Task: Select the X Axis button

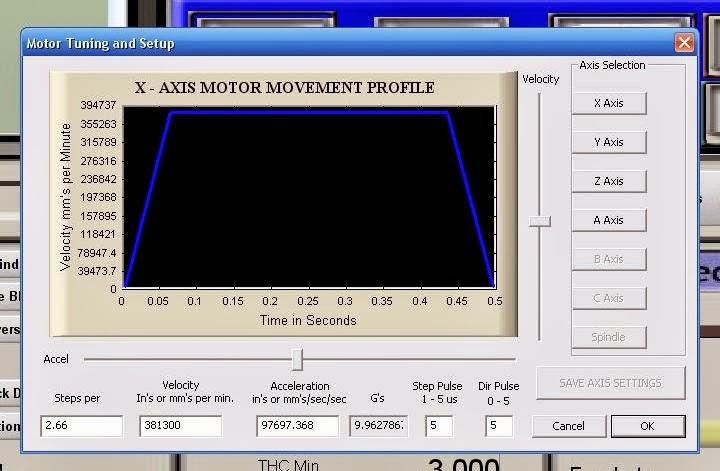Action: pyautogui.click(x=609, y=103)
